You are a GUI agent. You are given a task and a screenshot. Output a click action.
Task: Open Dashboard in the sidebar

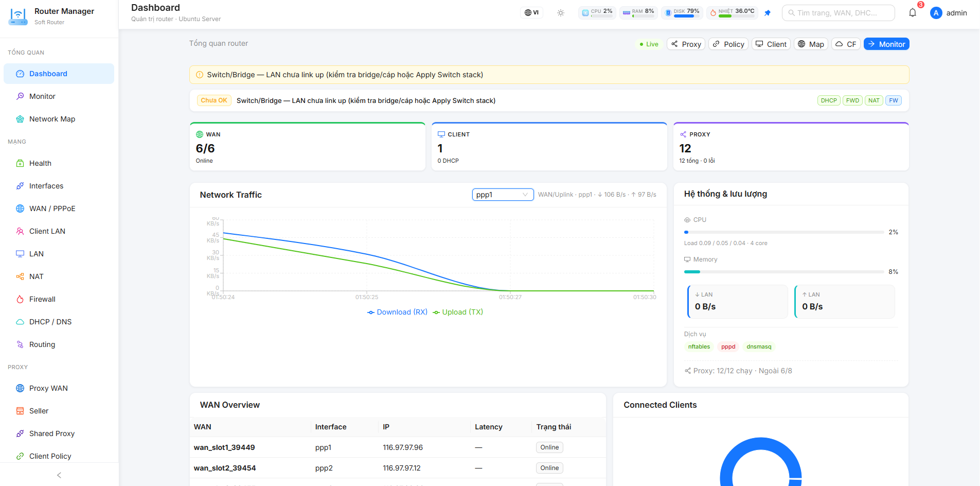point(59,74)
